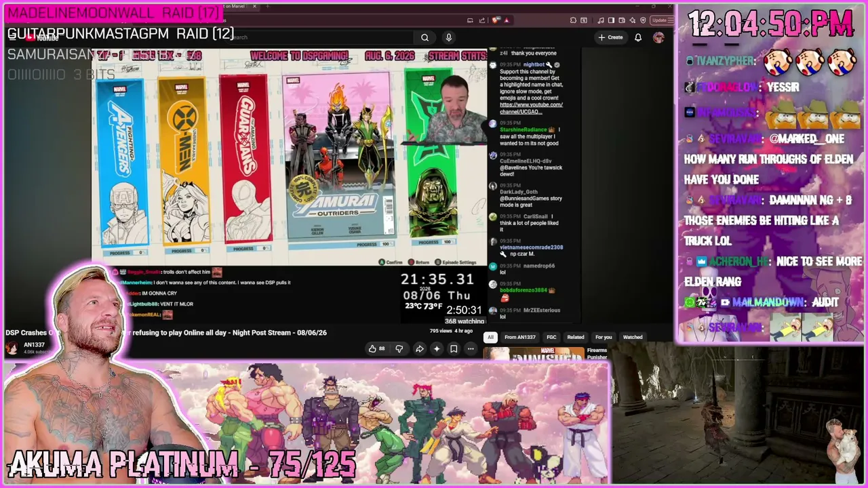
Task: Click the sparkle Ask icon below the video
Action: (437, 349)
